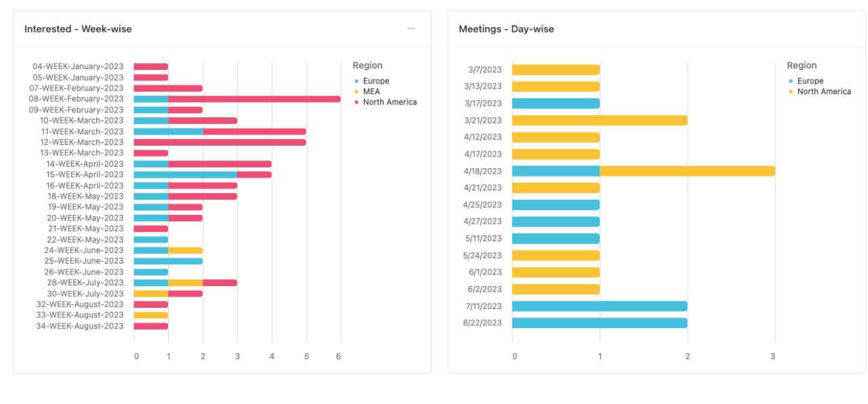Toggle North America legend in the Interested chart

tap(390, 102)
